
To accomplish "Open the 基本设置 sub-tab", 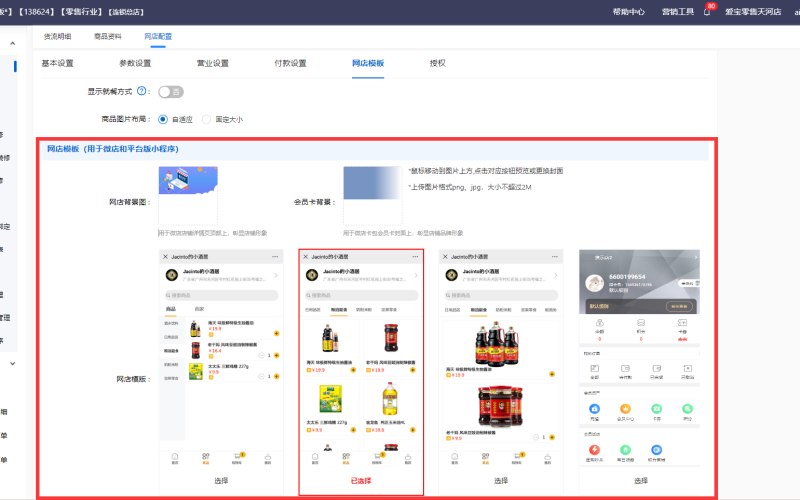I will 58,63.
